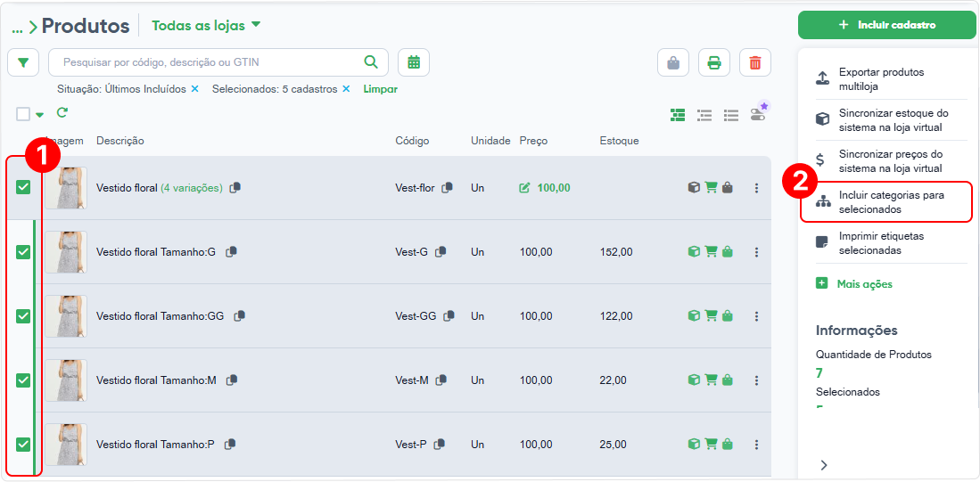Copy the Vest-G code

pos(441,251)
